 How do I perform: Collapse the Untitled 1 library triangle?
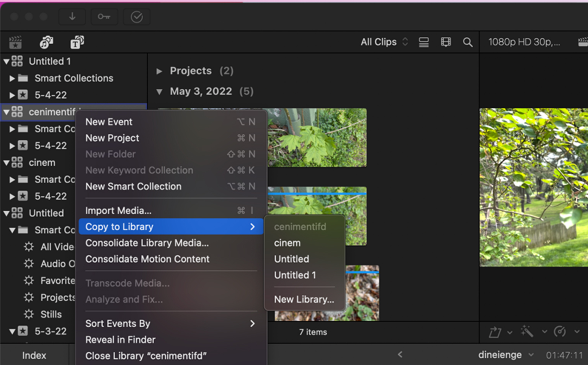click(x=7, y=61)
